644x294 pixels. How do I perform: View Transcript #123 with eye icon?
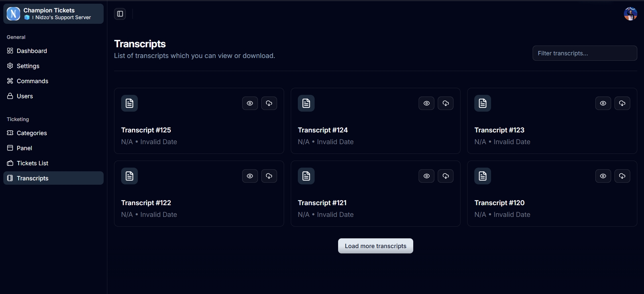click(603, 103)
